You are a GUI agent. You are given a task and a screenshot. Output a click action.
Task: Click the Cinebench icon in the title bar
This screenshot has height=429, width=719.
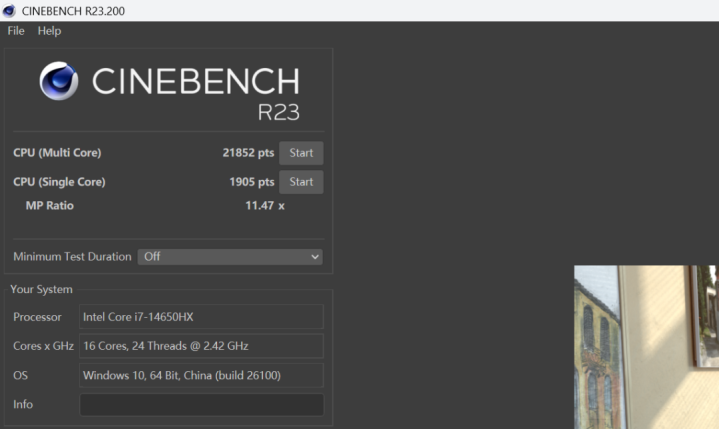click(9, 11)
